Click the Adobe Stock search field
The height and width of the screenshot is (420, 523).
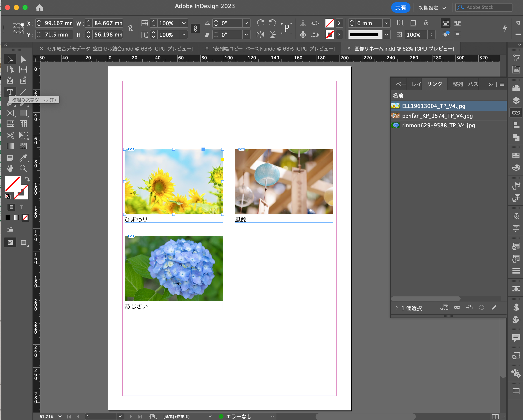(x=484, y=7)
